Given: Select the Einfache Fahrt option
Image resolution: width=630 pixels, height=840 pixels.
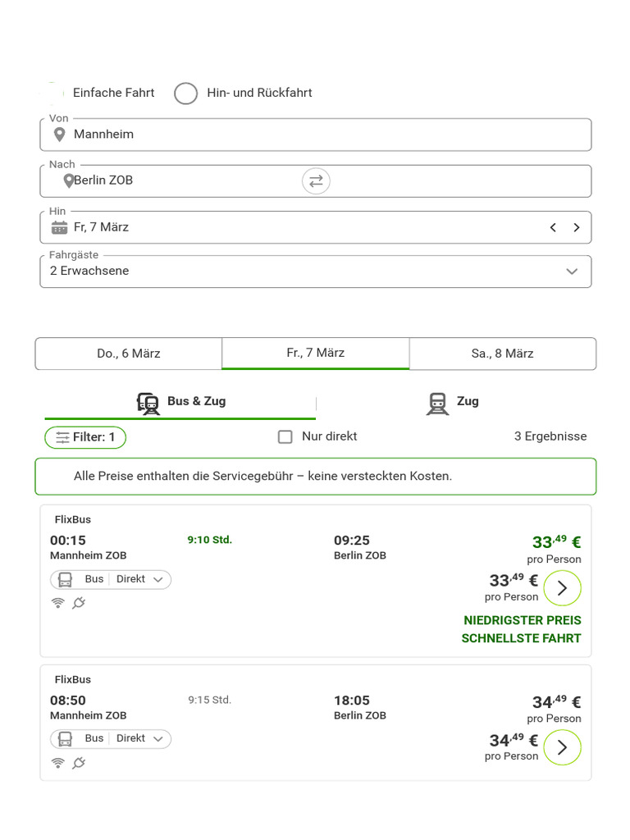Looking at the screenshot, I should (52, 94).
